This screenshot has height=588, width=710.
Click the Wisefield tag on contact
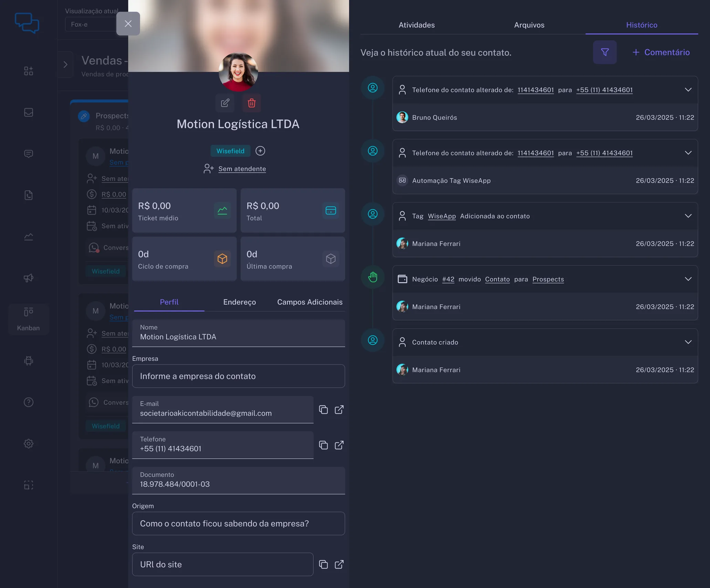click(x=230, y=151)
